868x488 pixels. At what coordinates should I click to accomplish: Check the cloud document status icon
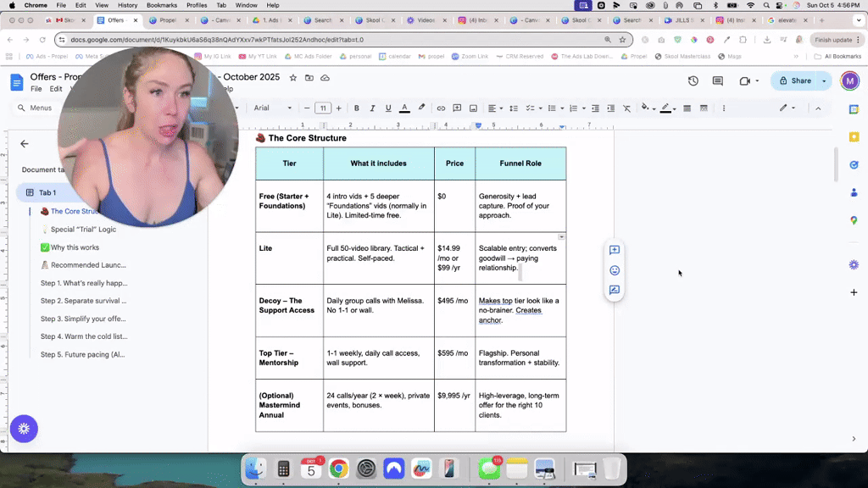pyautogui.click(x=325, y=77)
